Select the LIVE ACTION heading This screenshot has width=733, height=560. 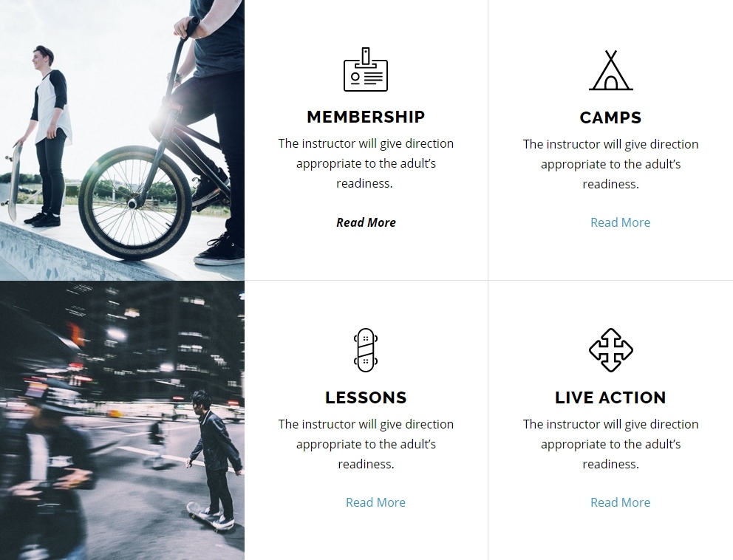[610, 397]
